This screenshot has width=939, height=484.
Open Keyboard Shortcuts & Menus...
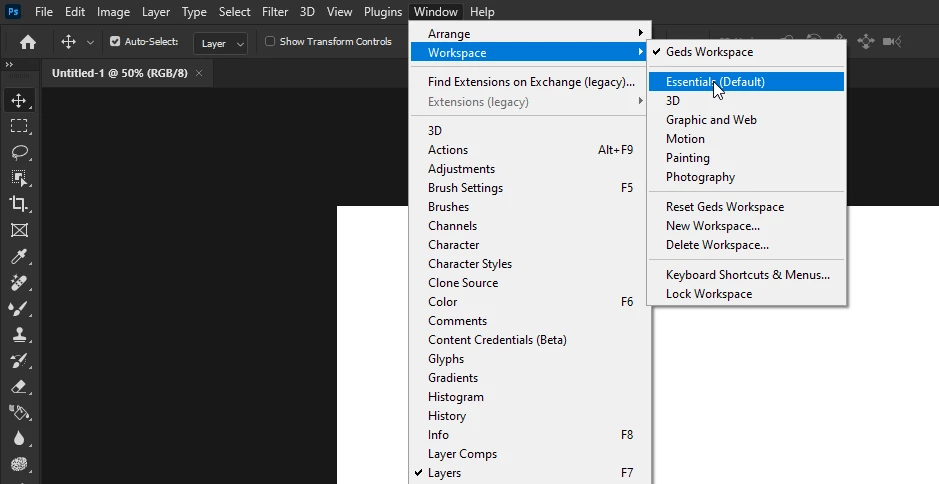point(746,275)
